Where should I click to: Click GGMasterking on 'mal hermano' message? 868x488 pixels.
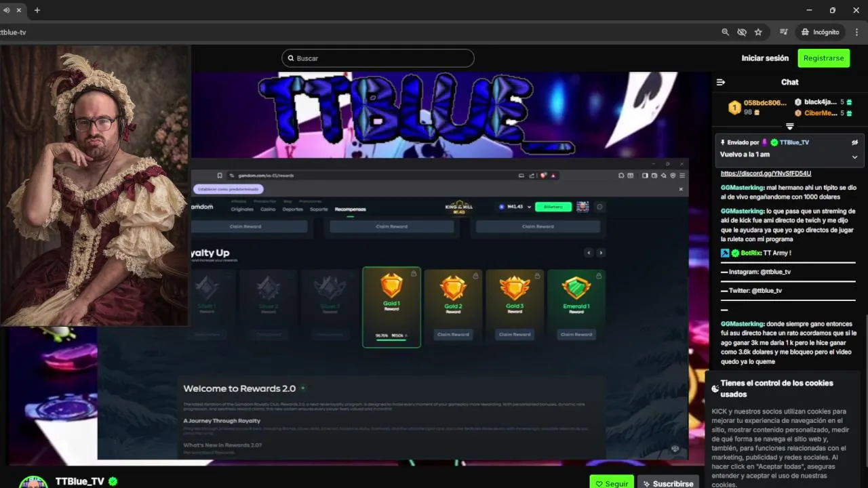click(x=742, y=188)
